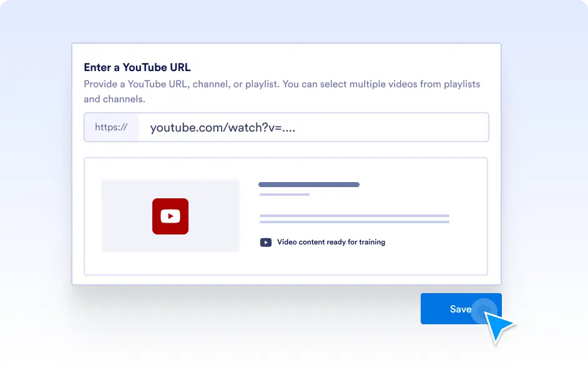Click the blue cursor arrow graphic
The image size is (588, 391).
tap(500, 326)
